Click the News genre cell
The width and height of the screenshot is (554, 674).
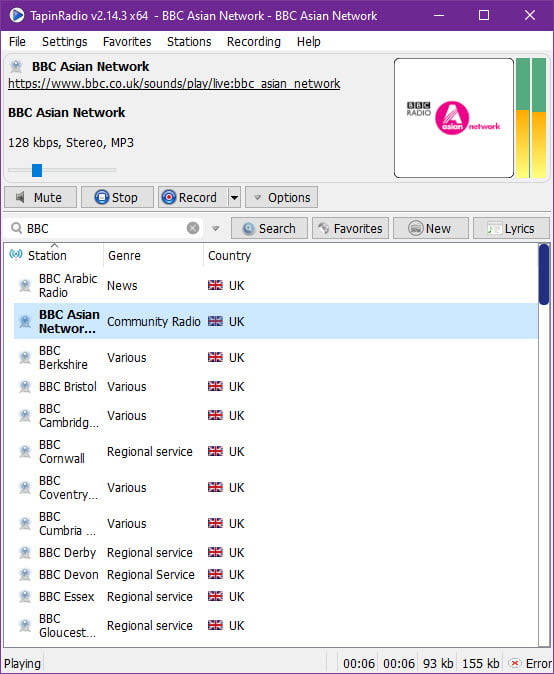point(122,285)
